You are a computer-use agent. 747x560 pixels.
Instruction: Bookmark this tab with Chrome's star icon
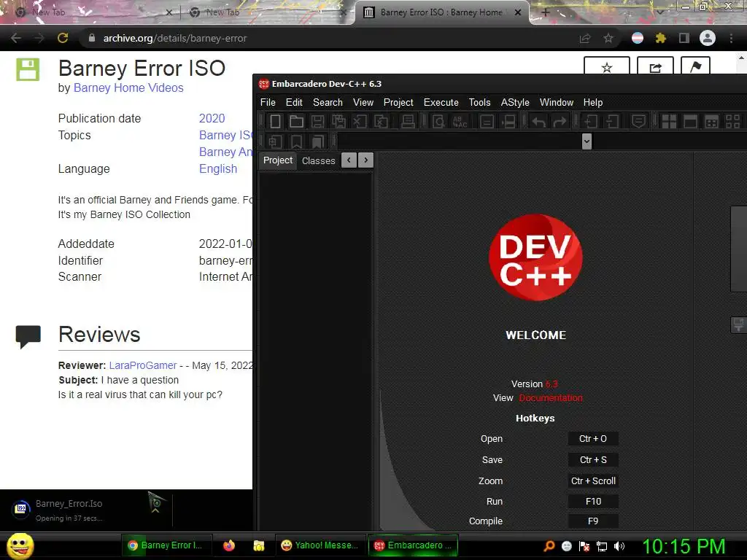click(x=608, y=38)
